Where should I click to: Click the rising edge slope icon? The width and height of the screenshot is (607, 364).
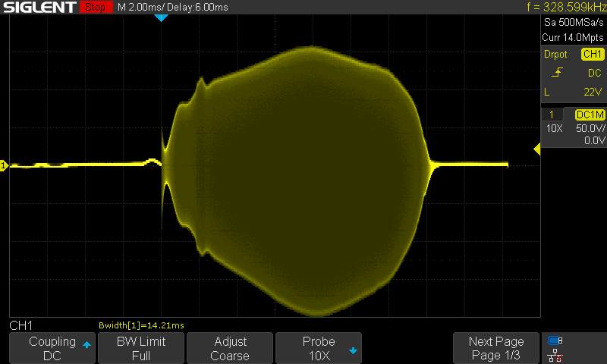[x=557, y=72]
